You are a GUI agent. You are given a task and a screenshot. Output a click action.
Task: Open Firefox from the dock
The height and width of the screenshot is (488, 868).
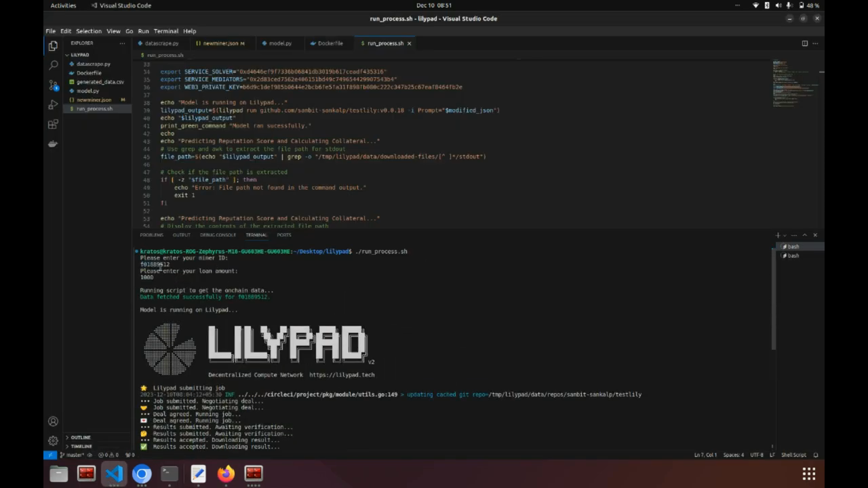point(226,474)
